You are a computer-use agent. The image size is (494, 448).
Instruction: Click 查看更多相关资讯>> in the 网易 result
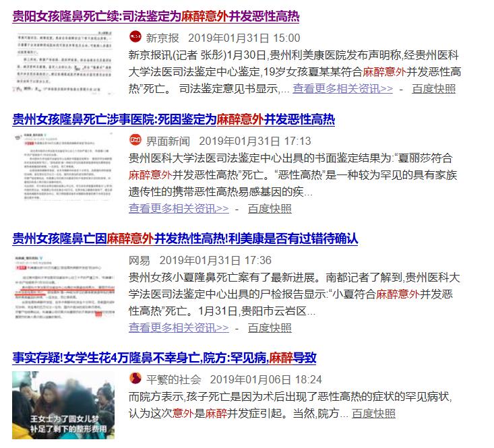[x=179, y=328]
